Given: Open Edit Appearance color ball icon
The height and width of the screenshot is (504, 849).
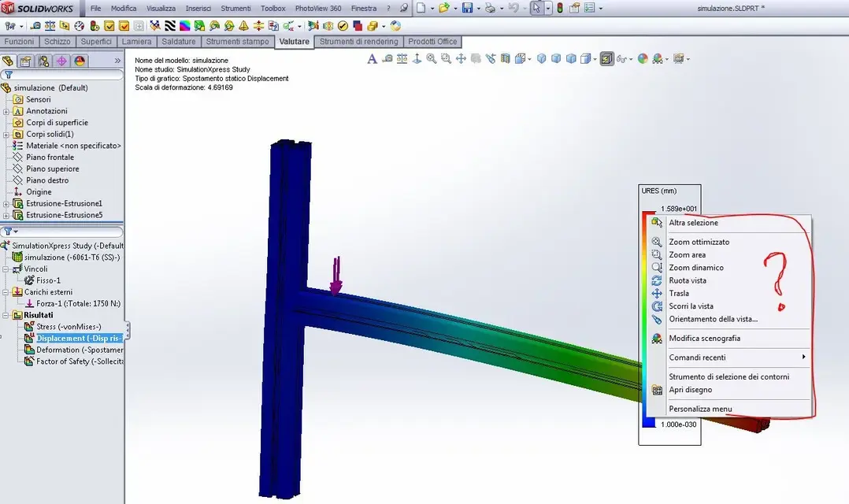Looking at the screenshot, I should 643,58.
